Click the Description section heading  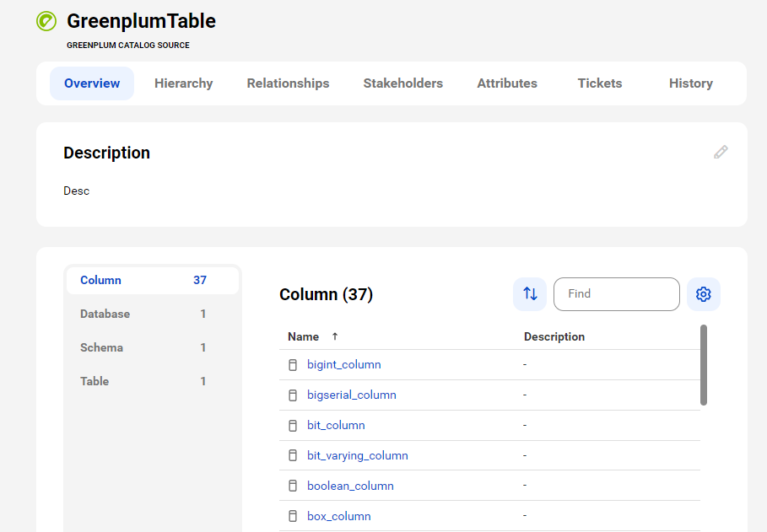tap(106, 153)
